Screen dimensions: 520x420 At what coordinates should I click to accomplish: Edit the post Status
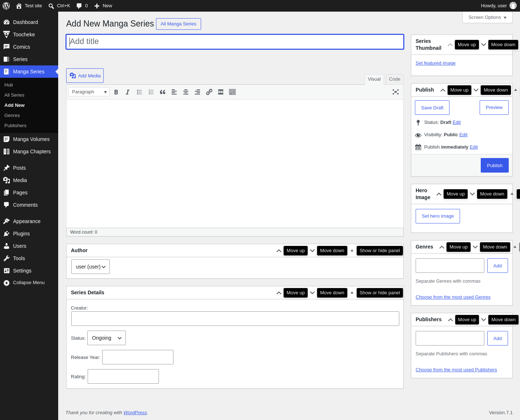(x=457, y=122)
